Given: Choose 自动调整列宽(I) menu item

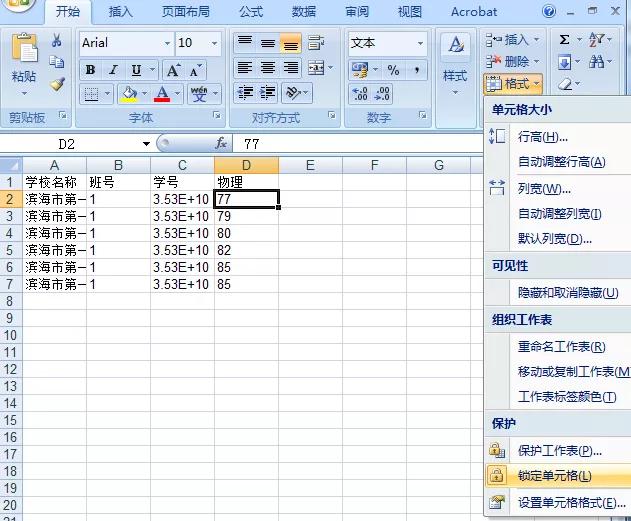Looking at the screenshot, I should [559, 214].
